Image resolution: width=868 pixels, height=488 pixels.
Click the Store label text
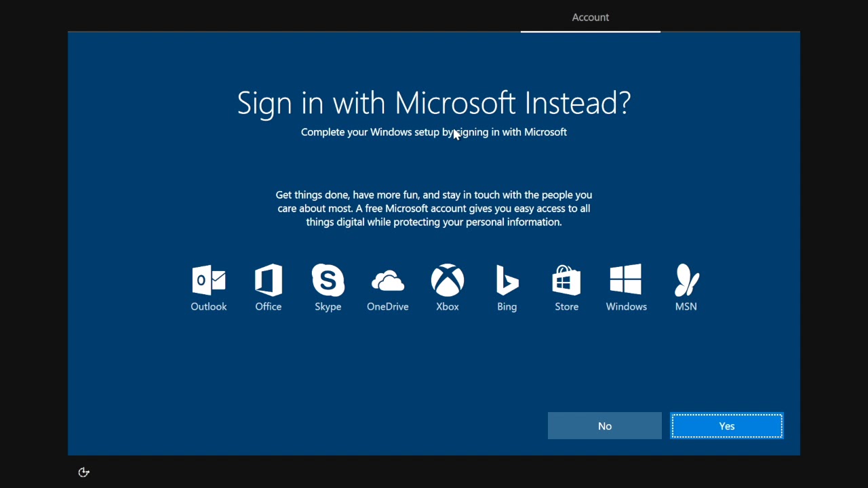tap(567, 306)
